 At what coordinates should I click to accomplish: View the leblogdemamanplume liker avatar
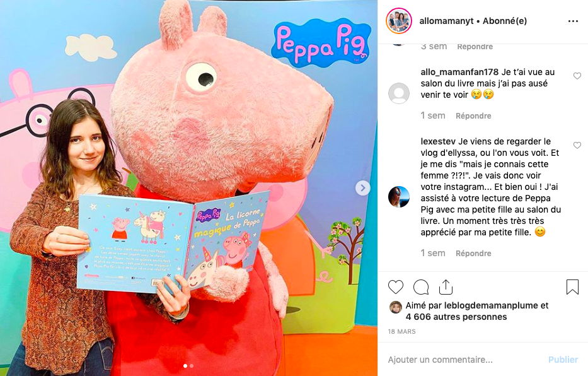395,307
